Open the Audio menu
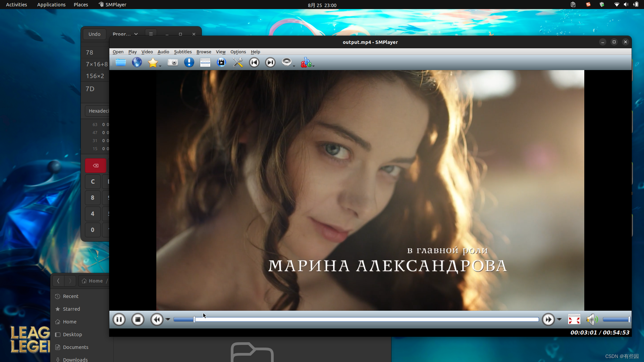 click(163, 52)
